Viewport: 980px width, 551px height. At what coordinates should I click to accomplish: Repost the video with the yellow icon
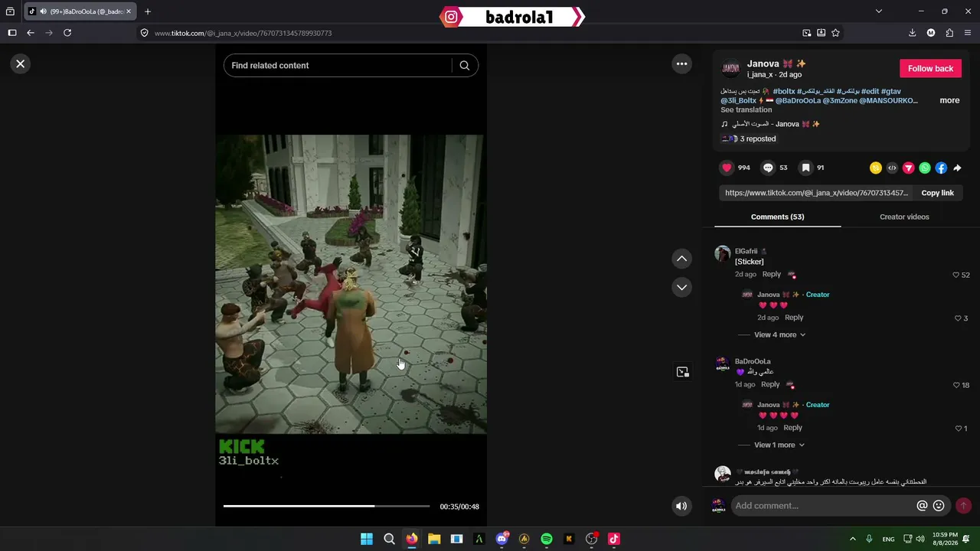coord(876,168)
